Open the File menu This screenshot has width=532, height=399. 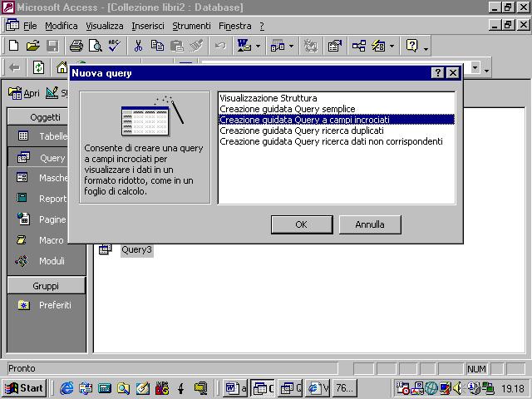point(30,26)
